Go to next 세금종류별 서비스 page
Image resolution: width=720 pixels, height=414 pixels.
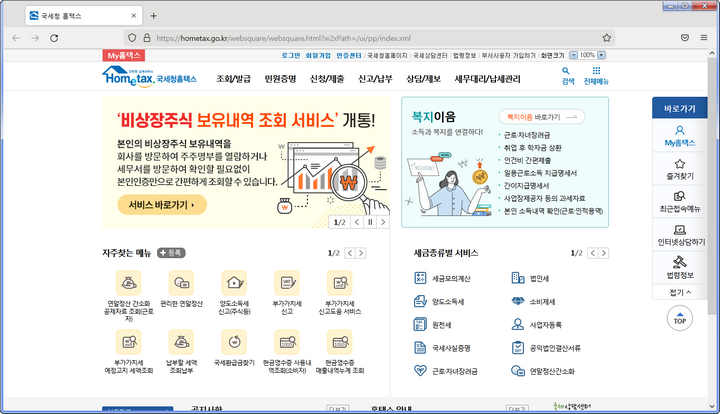604,253
